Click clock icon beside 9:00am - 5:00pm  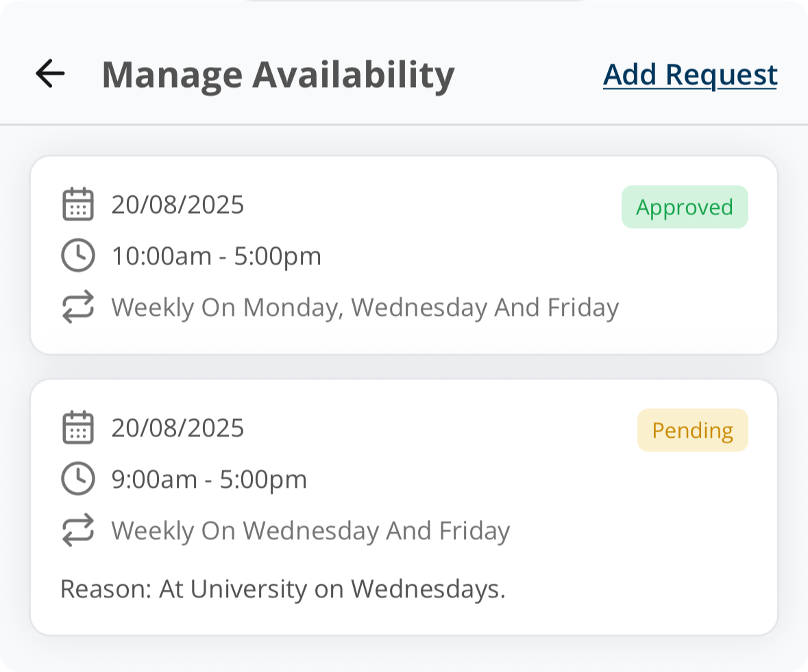point(78,479)
